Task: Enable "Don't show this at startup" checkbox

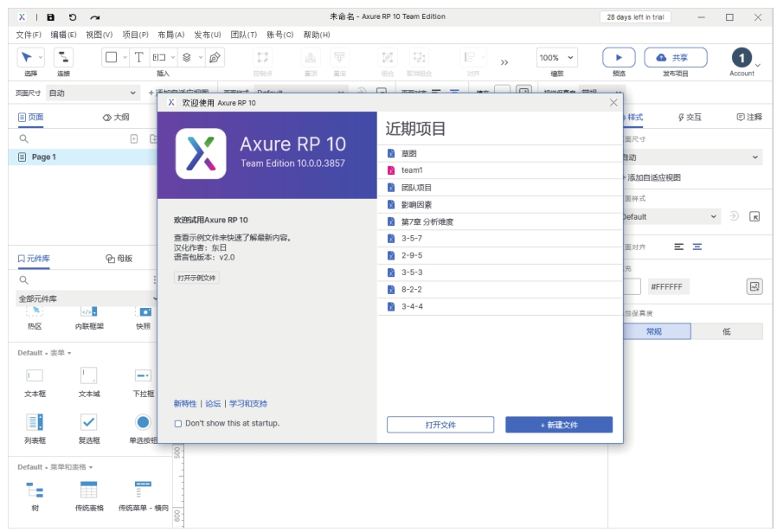Action: click(178, 424)
